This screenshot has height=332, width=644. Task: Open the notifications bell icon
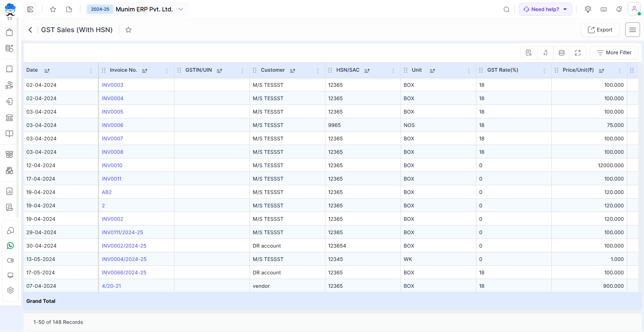619,9
